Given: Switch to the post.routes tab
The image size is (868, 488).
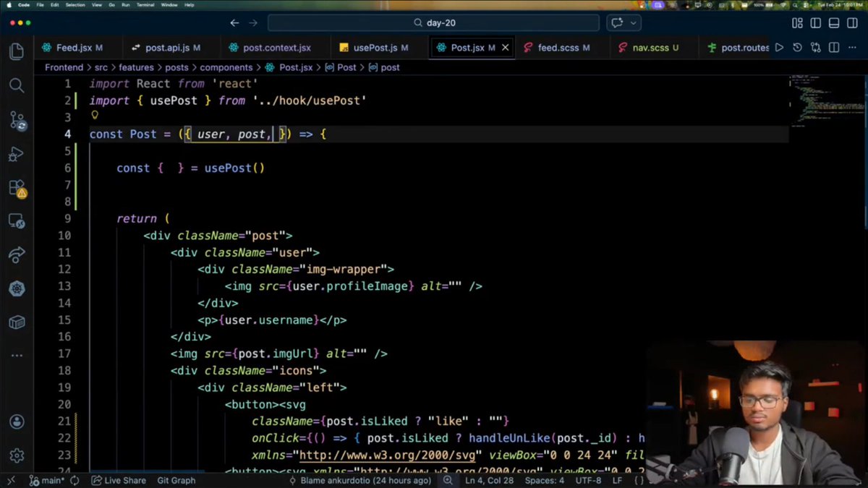Looking at the screenshot, I should point(738,48).
